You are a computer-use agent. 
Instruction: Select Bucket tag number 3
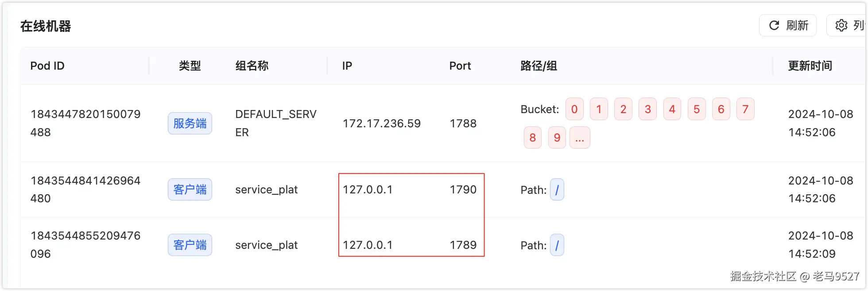pyautogui.click(x=647, y=109)
